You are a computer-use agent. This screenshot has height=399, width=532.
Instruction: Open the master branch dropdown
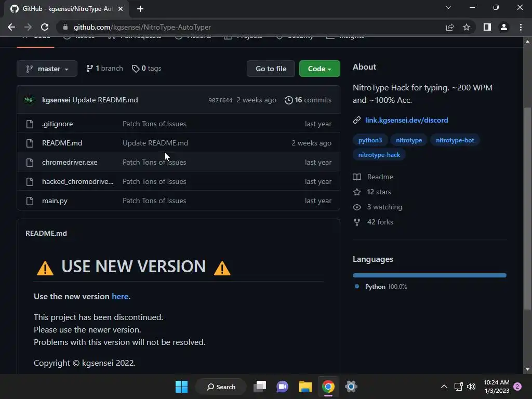[x=47, y=69]
